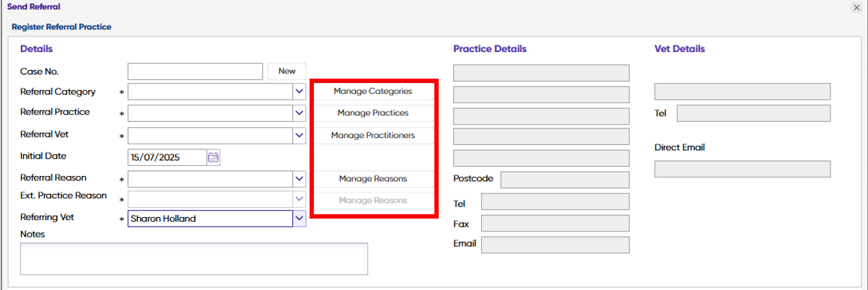
Task: Click the Practice Details Email field
Action: [x=555, y=245]
